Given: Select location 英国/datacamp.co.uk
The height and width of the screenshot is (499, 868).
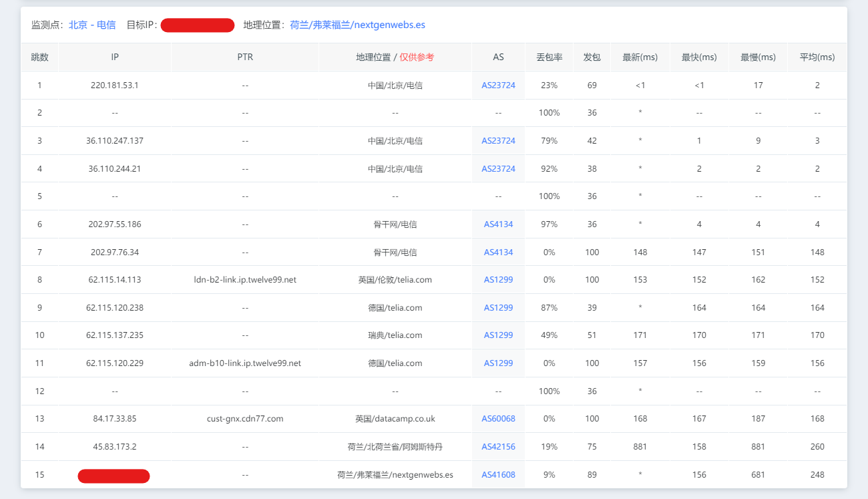Looking at the screenshot, I should pos(395,419).
